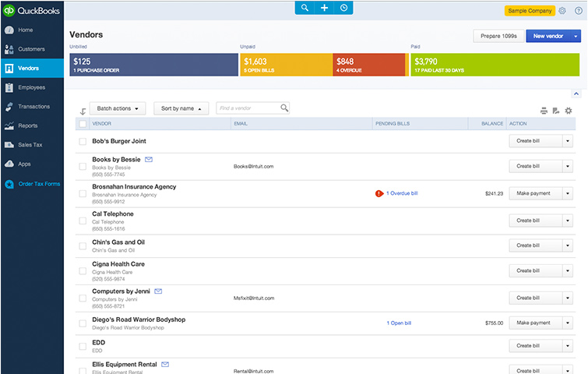
Task: Click the New vendor button
Action: pyautogui.click(x=548, y=36)
